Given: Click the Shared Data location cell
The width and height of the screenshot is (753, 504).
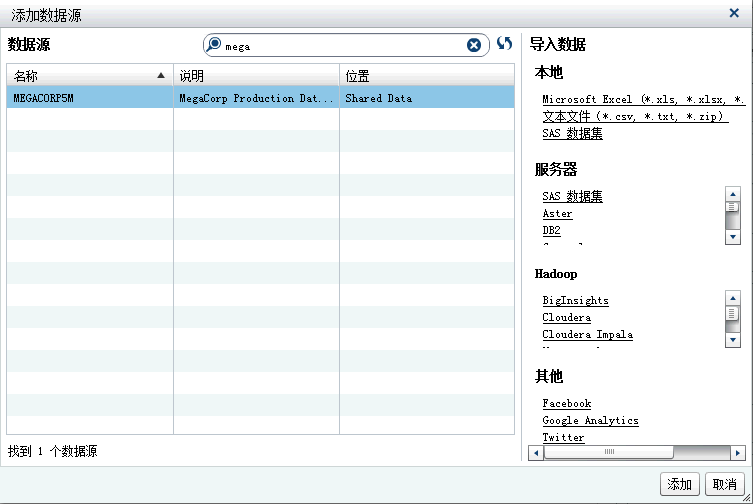Looking at the screenshot, I should 427,98.
